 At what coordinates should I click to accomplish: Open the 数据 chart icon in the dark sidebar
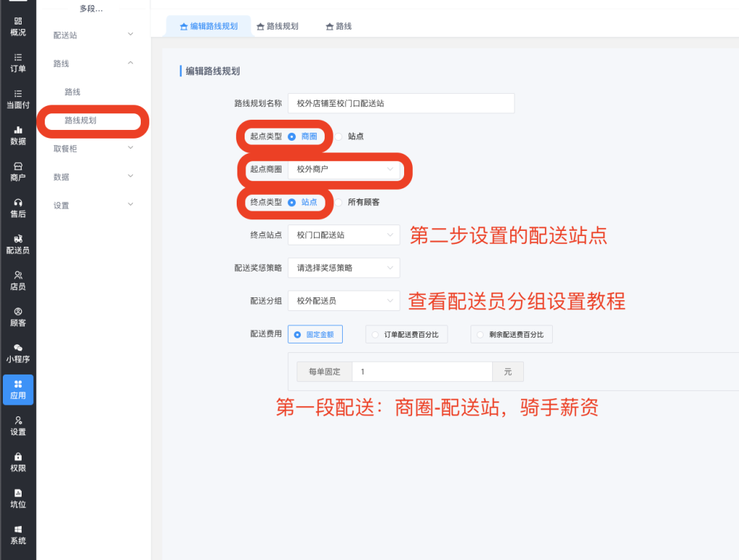(18, 135)
